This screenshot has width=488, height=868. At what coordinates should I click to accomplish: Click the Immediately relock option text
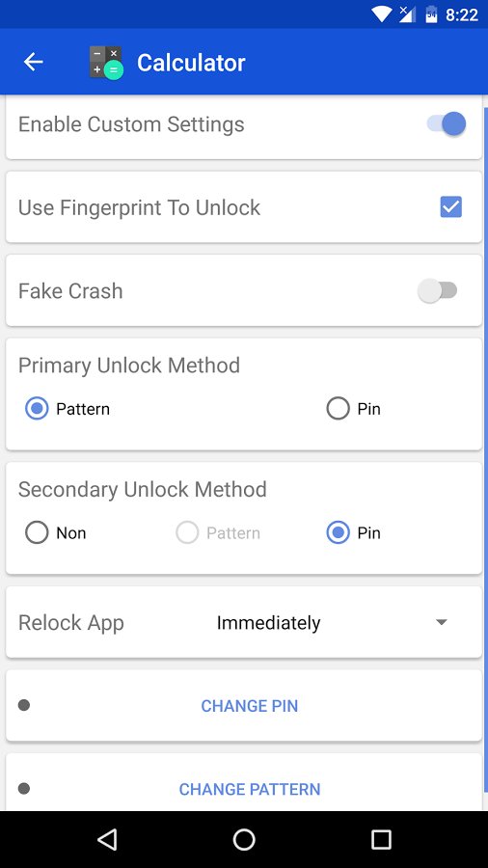click(268, 623)
